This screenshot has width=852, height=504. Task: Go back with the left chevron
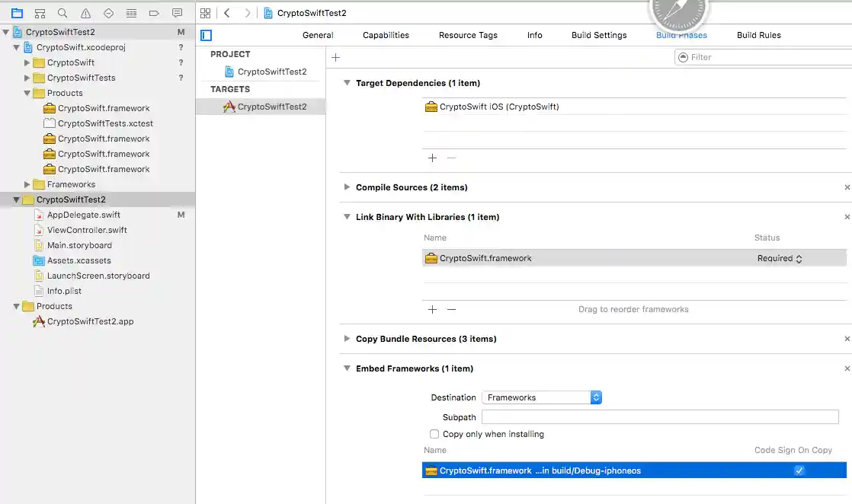tap(227, 13)
